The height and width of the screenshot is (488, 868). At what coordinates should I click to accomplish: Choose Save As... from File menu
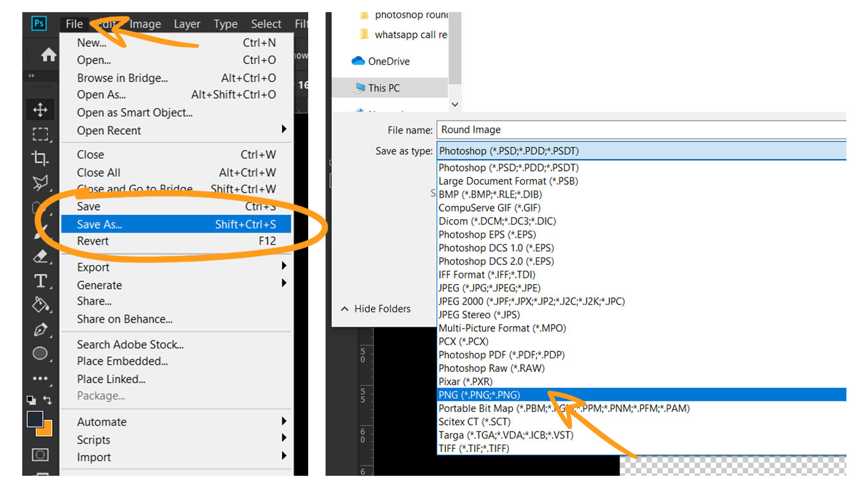pyautogui.click(x=176, y=224)
